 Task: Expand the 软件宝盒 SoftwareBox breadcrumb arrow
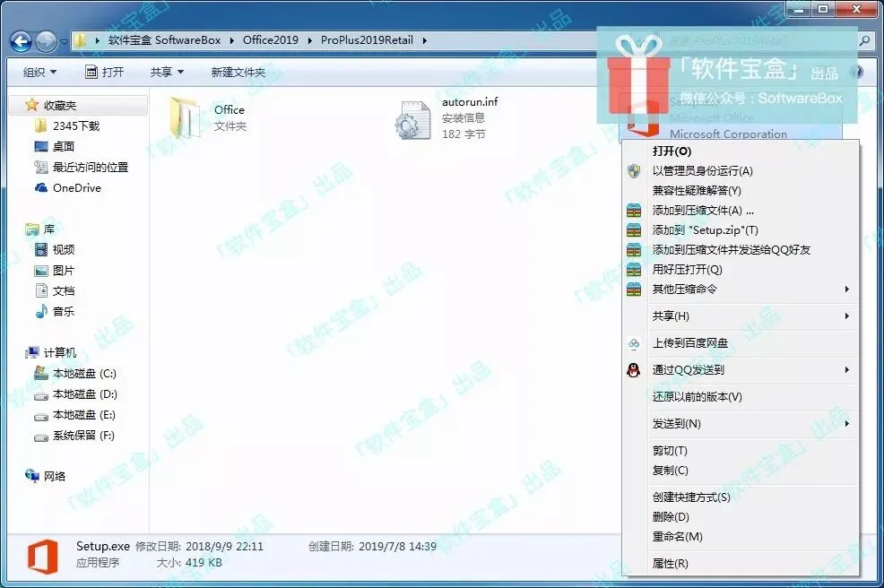(x=231, y=40)
